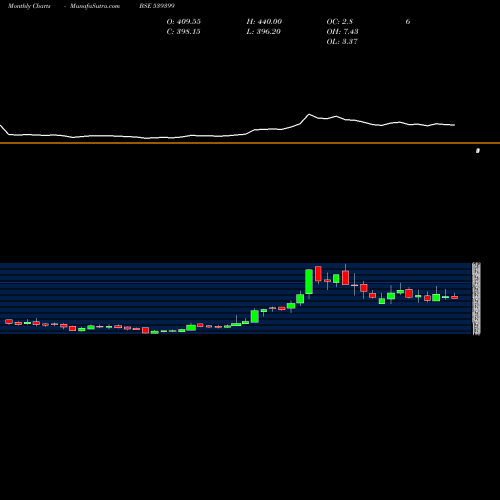Click the tallest green candlestick
The height and width of the screenshot is (500, 500).
[x=309, y=282]
